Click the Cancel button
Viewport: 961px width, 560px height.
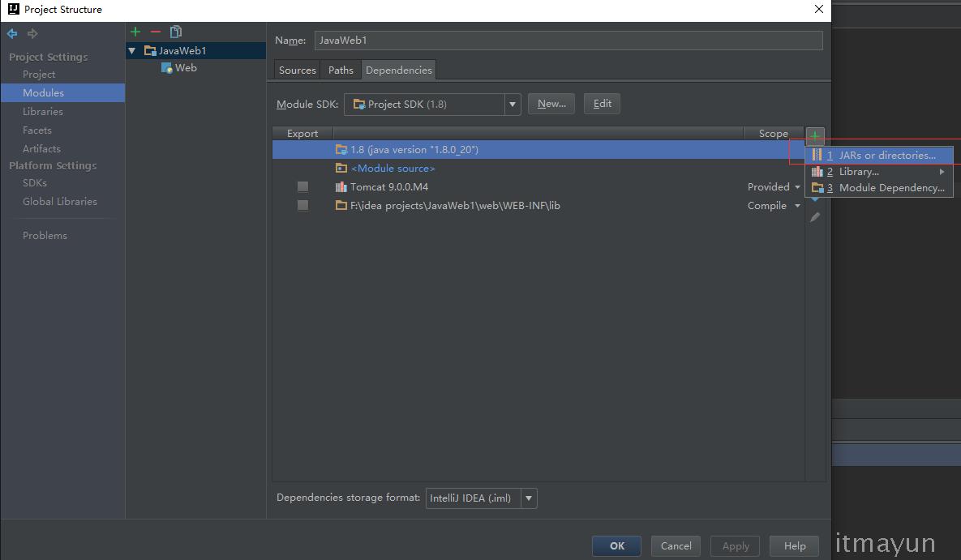tap(676, 546)
